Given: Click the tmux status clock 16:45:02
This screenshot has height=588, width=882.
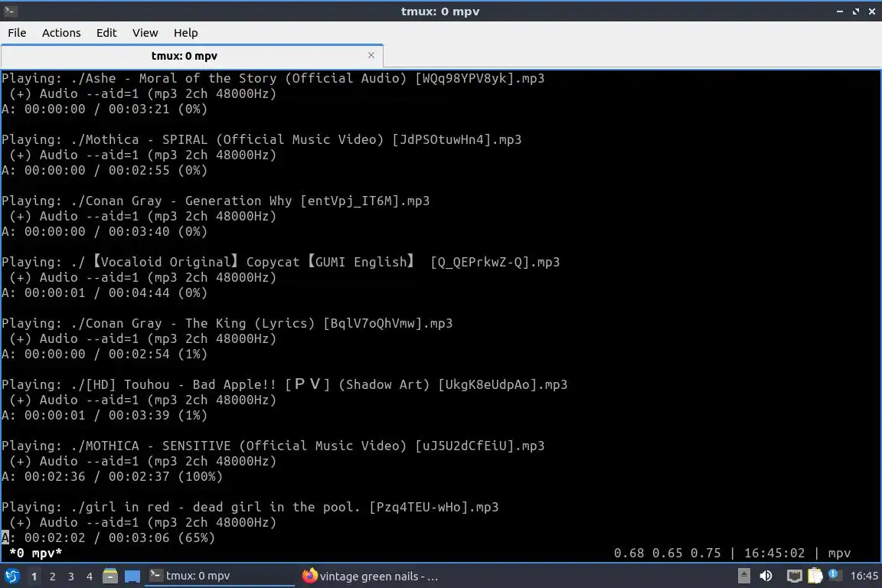Looking at the screenshot, I should pos(775,554).
